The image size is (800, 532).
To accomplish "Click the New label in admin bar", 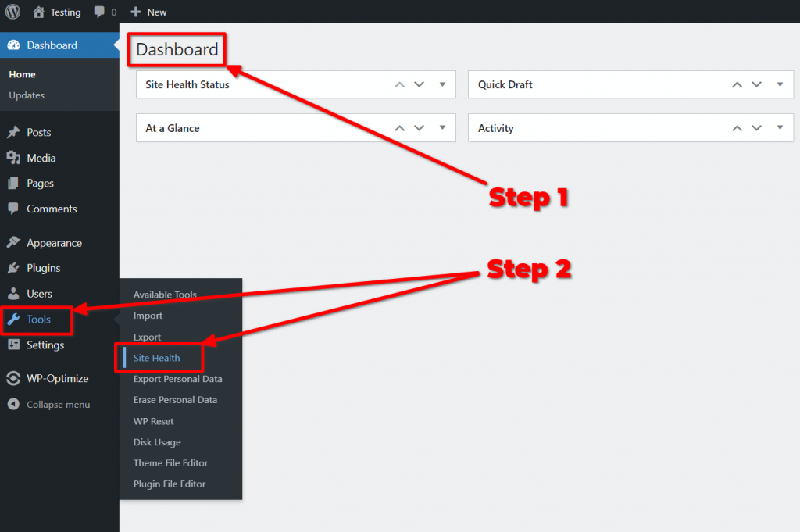I will point(156,12).
